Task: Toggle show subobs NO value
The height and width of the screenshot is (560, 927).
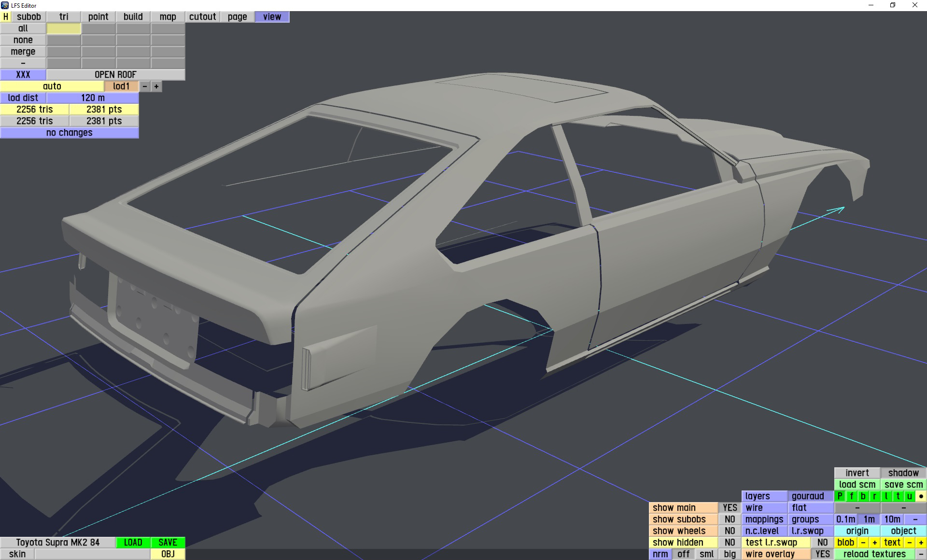Action: pyautogui.click(x=730, y=519)
